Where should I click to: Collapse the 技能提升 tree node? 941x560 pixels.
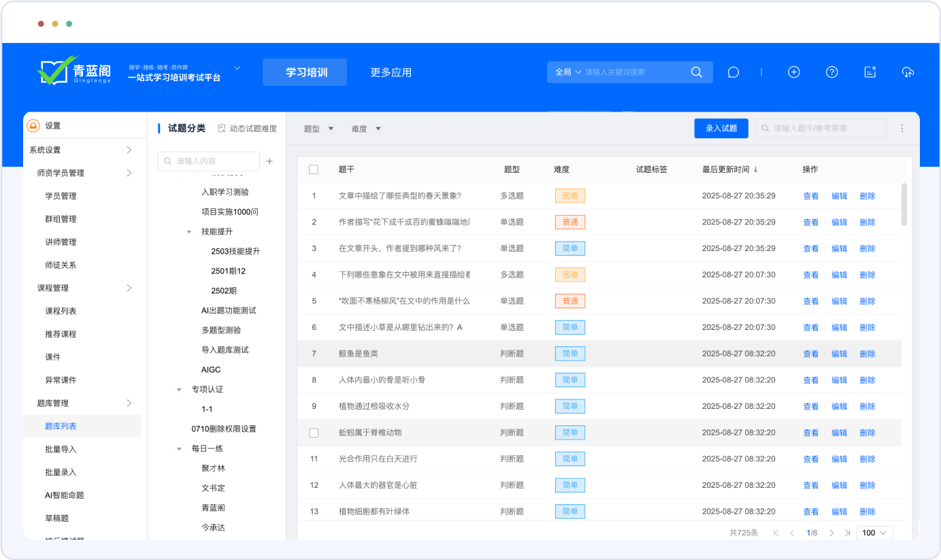click(x=189, y=232)
